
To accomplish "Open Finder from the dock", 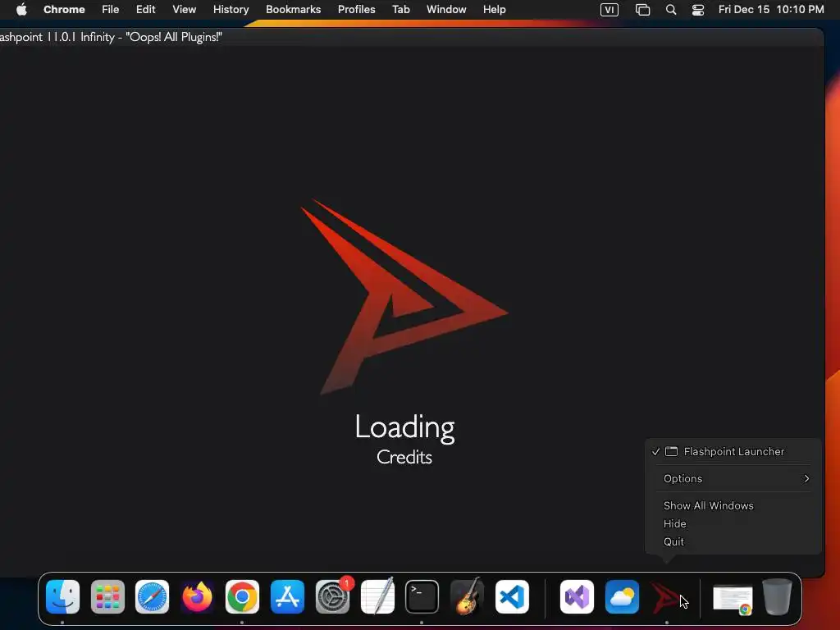I will (x=62, y=597).
